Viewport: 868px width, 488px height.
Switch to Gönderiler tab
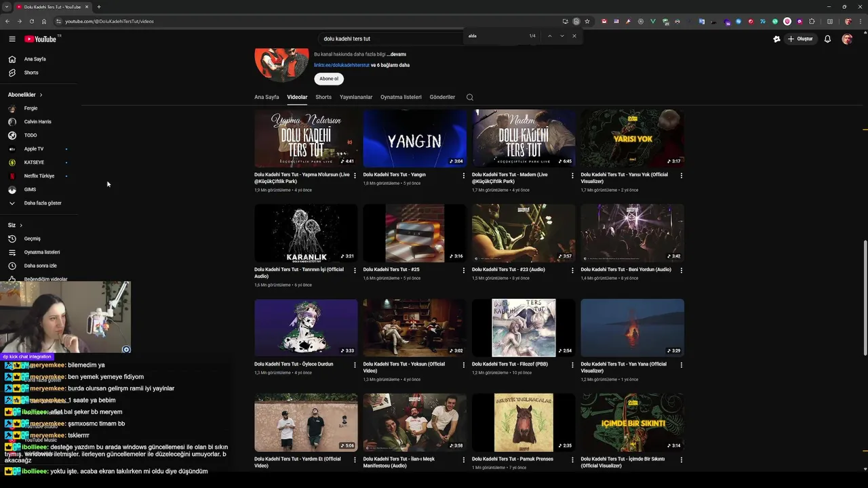[x=442, y=97]
